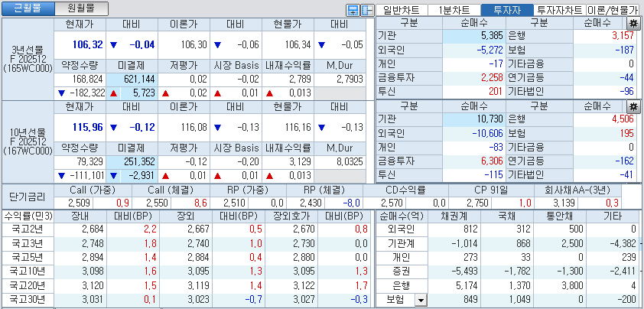This screenshot has width=644, height=309.
Task: Click the 회사채AA-(3년) column header
Action: [x=577, y=190]
